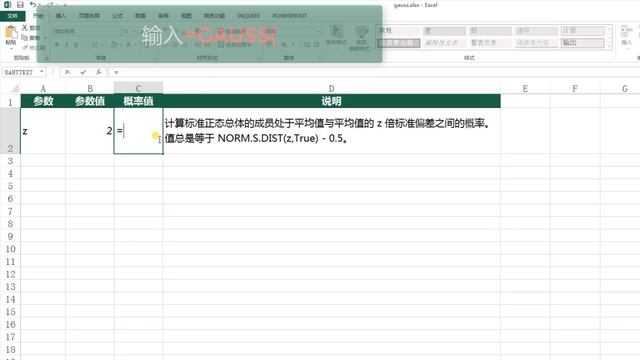640x360 pixels.
Task: Toggle Italic formatting button
Action: click(x=66, y=44)
